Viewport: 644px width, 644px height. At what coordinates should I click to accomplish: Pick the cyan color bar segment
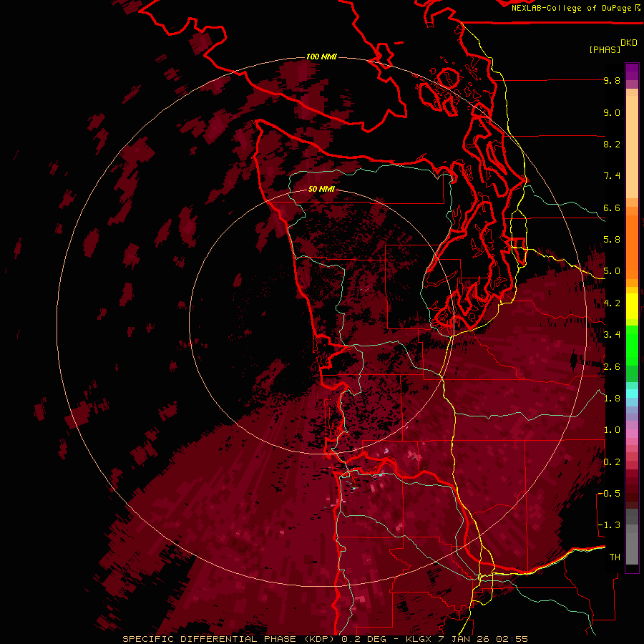tap(632, 394)
